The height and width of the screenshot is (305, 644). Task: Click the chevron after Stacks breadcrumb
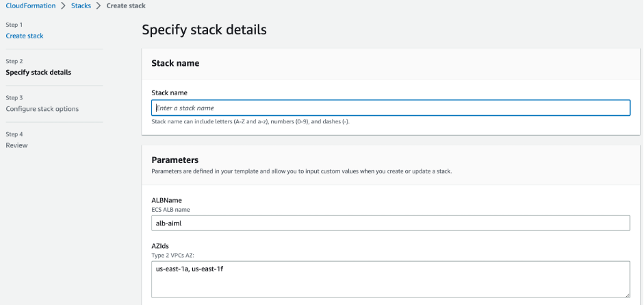[x=98, y=5]
